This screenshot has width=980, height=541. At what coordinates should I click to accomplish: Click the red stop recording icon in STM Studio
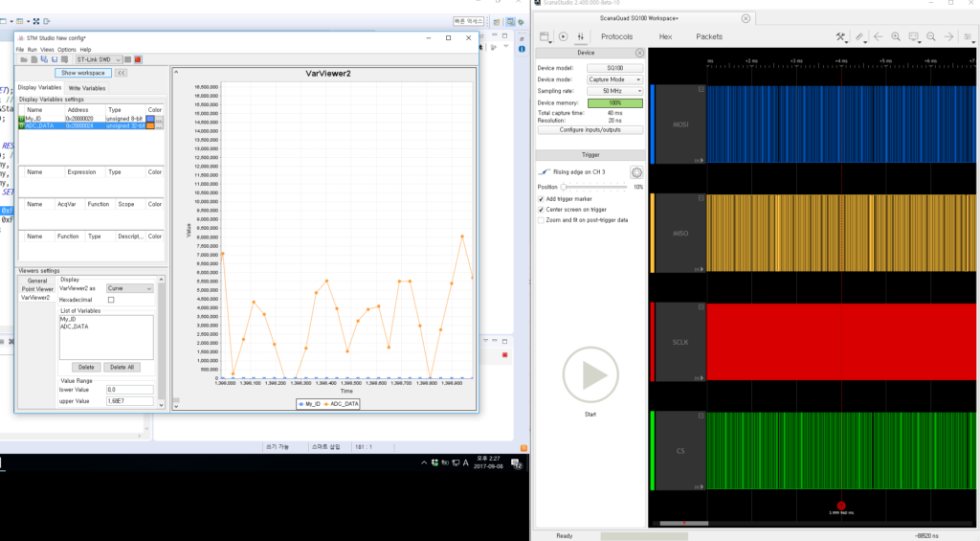(x=138, y=59)
